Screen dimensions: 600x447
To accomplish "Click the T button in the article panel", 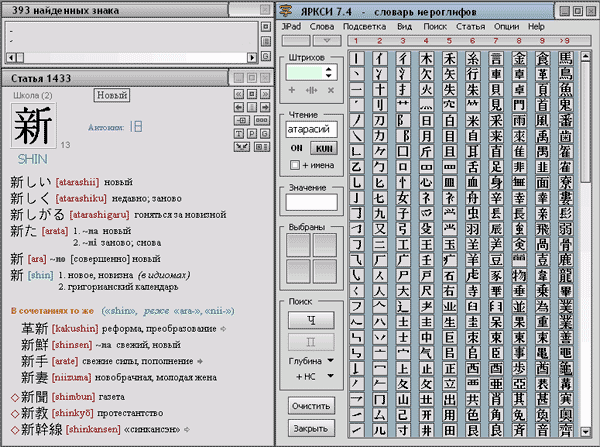I will pos(239,134).
